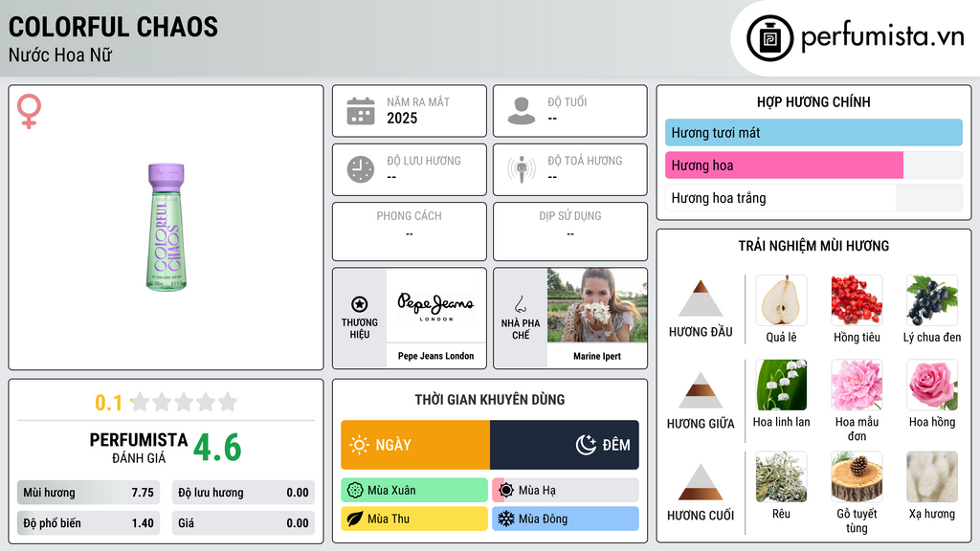The image size is (980, 551).
Task: Click the Hương giữa pyramid icon
Action: tap(701, 390)
